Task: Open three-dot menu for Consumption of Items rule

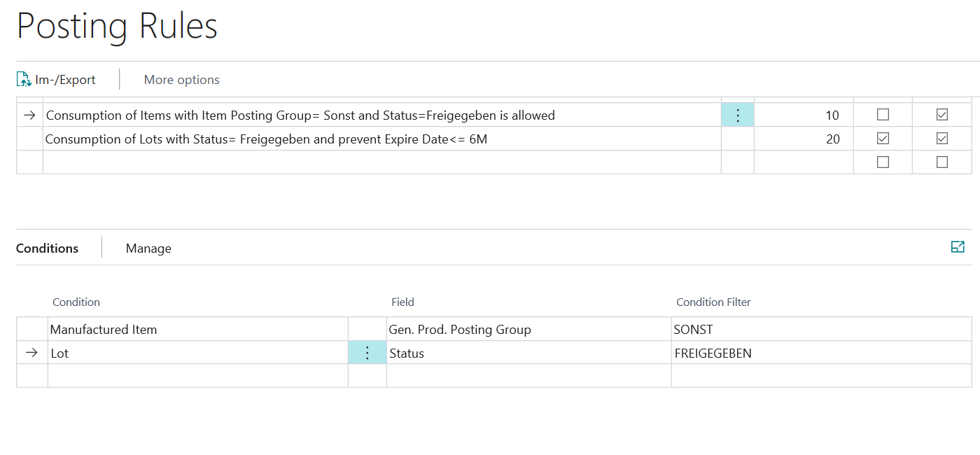Action: tap(737, 115)
